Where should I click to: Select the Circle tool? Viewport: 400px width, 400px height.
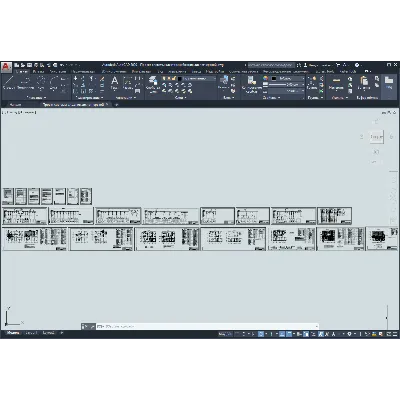tap(41, 83)
